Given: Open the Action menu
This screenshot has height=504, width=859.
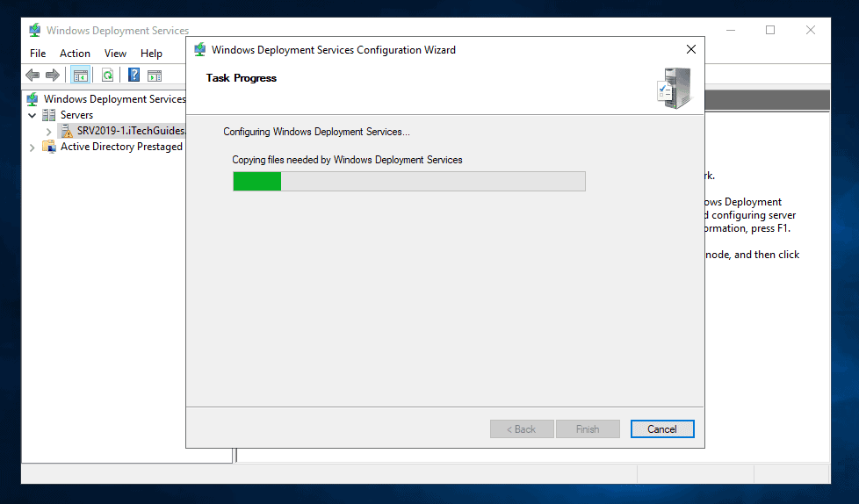Looking at the screenshot, I should [75, 54].
